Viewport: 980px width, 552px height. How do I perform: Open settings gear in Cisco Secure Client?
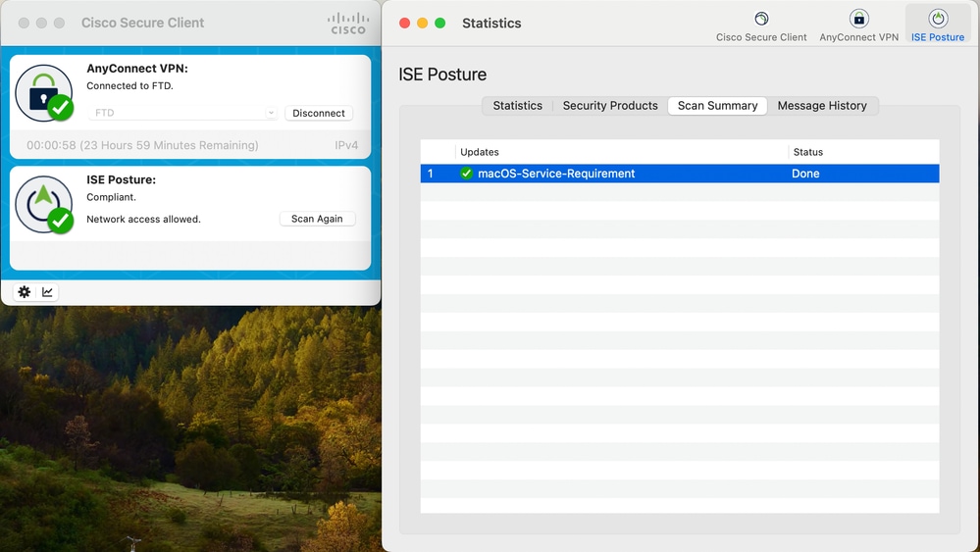[25, 291]
